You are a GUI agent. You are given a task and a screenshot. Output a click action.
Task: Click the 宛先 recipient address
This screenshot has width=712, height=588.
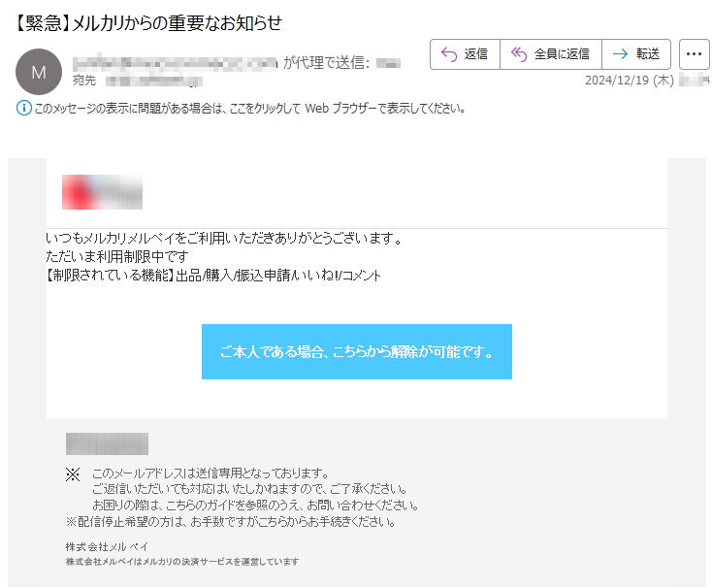pos(153,81)
